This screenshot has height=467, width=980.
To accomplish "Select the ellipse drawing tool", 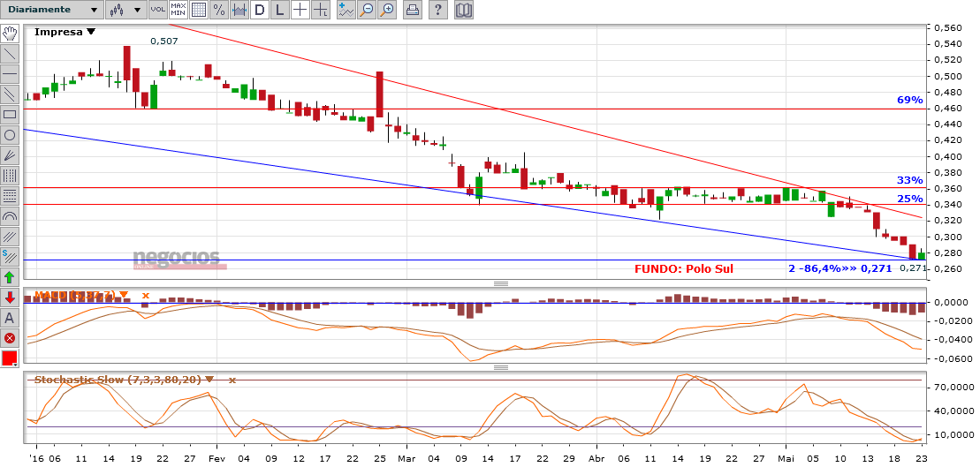I will pos(10,135).
